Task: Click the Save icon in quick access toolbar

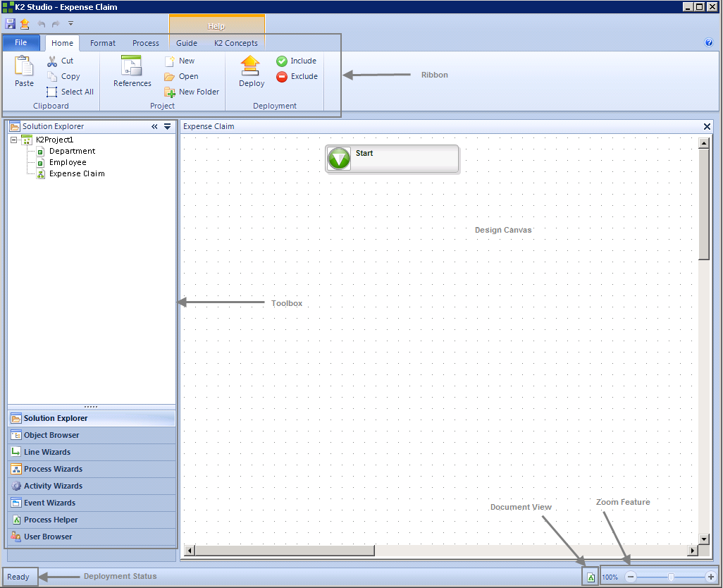Action: [x=10, y=23]
